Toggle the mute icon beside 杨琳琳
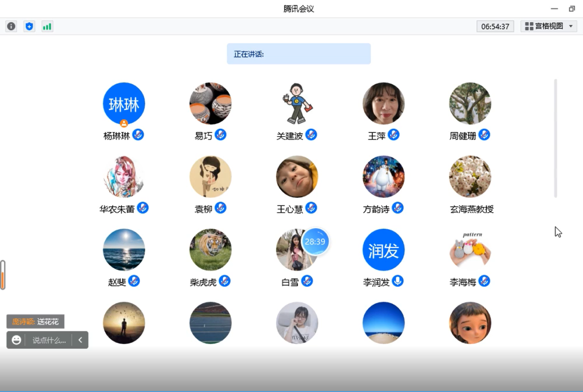 pyautogui.click(x=138, y=135)
